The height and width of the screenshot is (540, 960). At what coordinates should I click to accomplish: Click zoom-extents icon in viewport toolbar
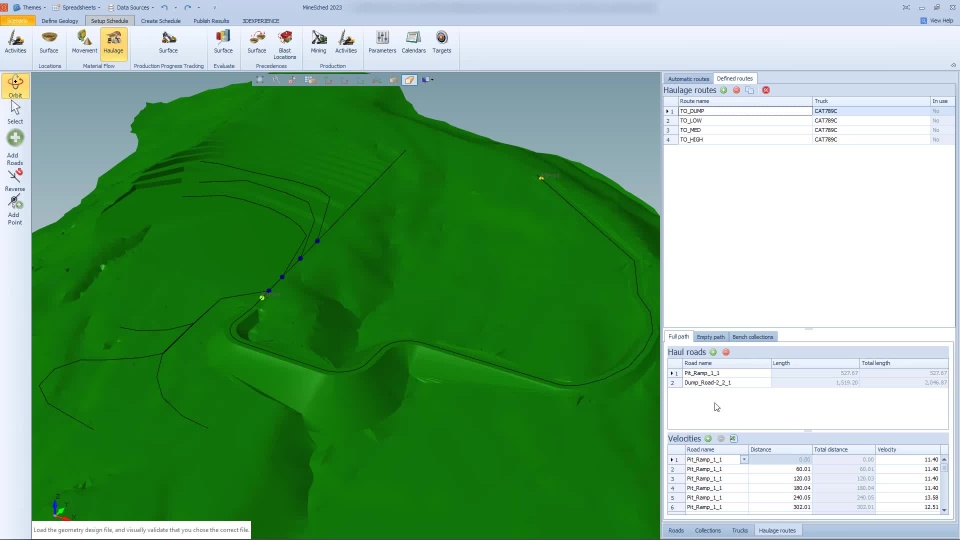point(260,80)
